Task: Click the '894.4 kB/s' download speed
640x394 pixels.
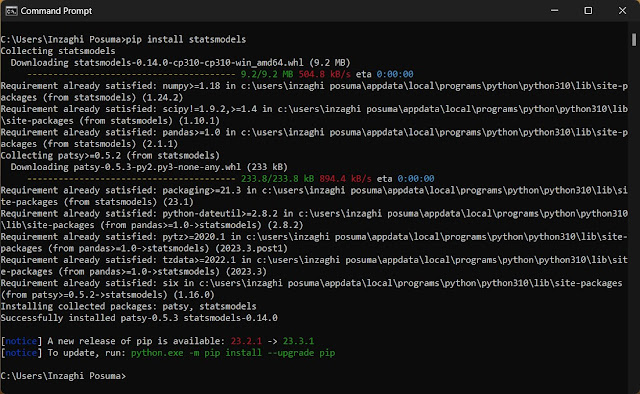Action: click(x=345, y=179)
